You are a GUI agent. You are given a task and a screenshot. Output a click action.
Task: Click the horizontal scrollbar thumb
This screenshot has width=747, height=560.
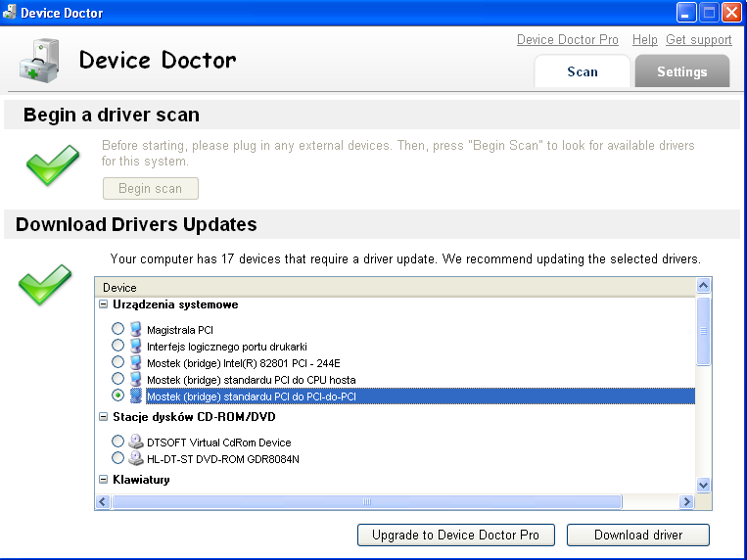coord(367,501)
